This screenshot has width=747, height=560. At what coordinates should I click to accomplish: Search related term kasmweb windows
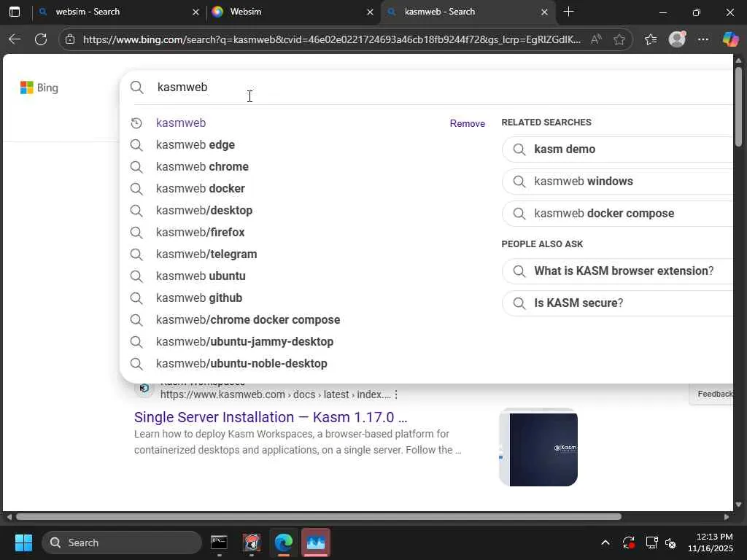[x=617, y=182]
